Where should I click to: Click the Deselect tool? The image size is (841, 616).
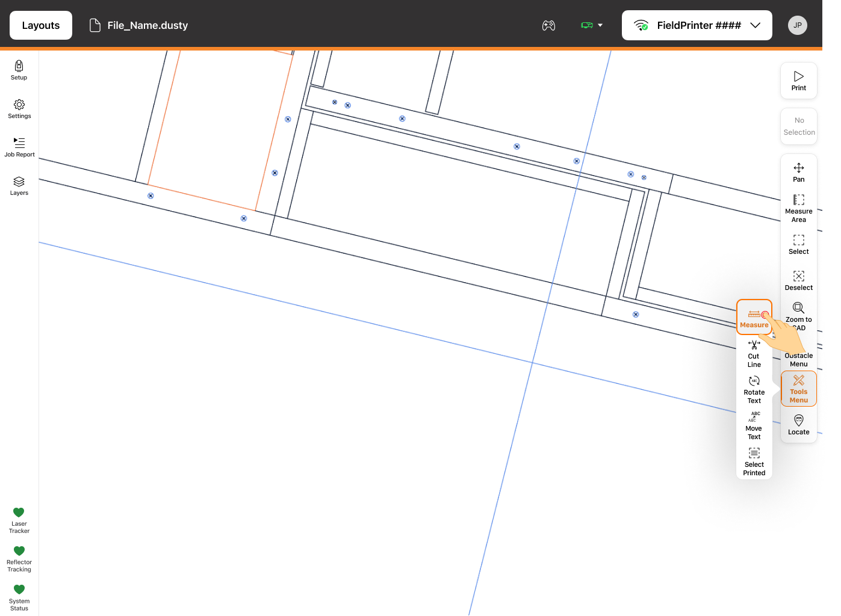pos(799,280)
